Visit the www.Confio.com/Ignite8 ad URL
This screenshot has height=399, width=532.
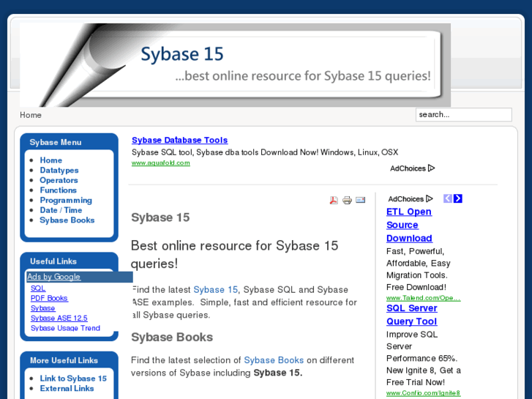pyautogui.click(x=424, y=393)
